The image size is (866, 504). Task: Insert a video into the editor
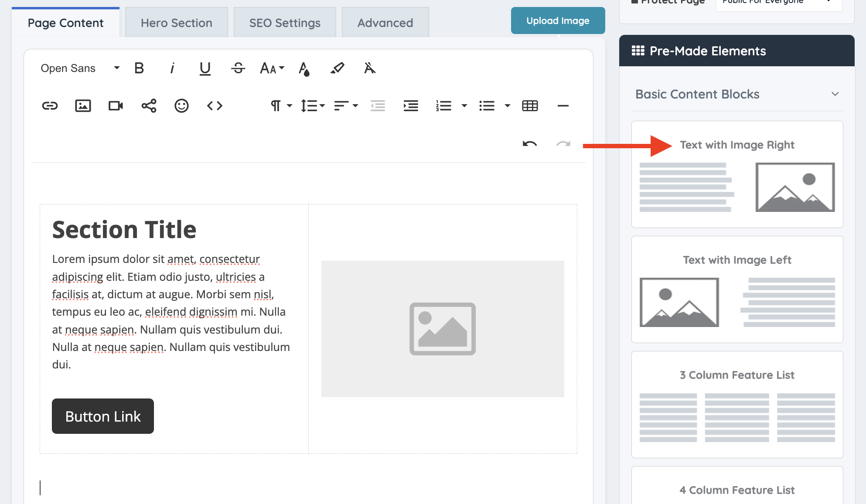pos(116,106)
